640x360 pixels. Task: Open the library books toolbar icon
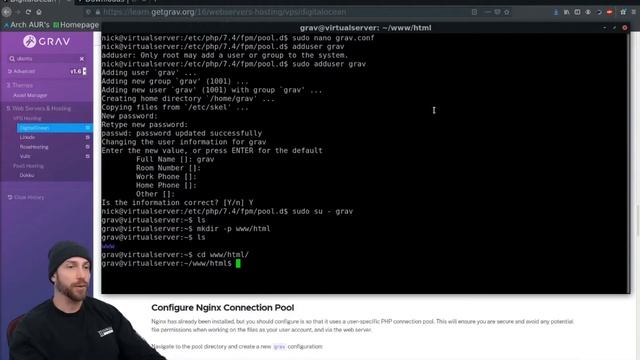567,12
